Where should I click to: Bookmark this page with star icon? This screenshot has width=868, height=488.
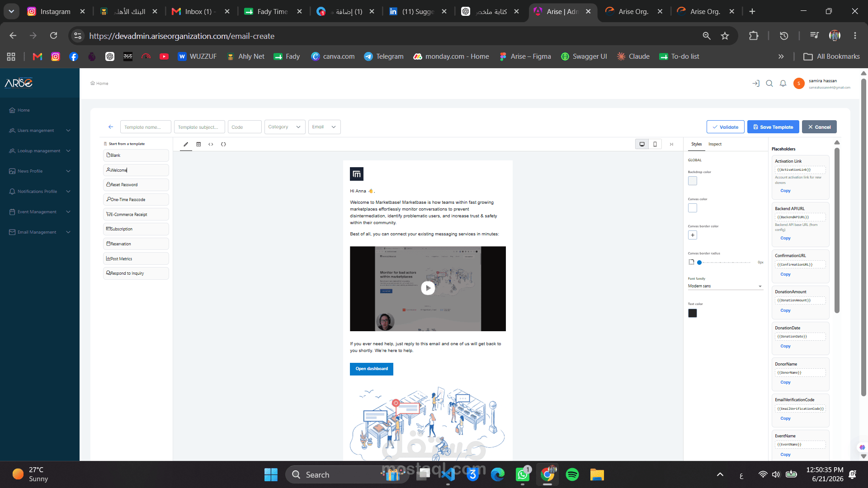pyautogui.click(x=725, y=36)
